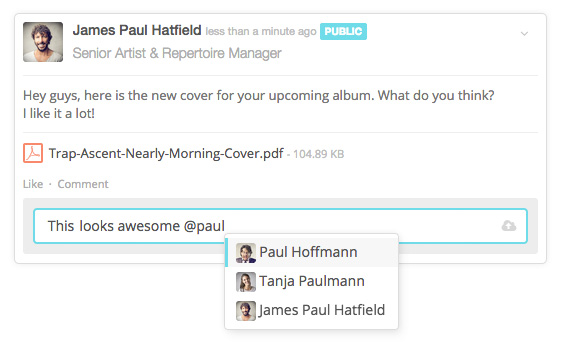Click the PUBLIC visibility badge
The height and width of the screenshot is (364, 562).
[x=343, y=32]
